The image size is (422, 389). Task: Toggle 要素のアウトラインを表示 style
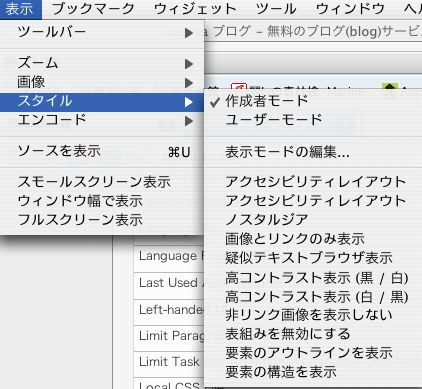[x=313, y=353]
